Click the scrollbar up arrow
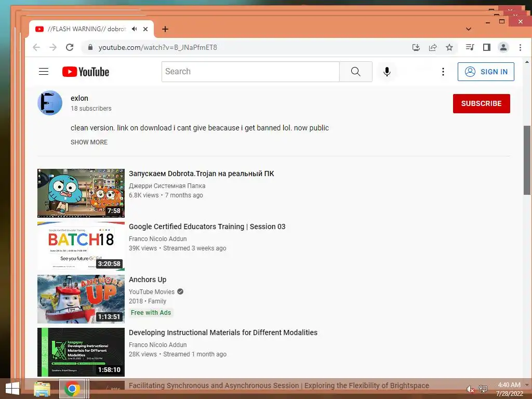The image size is (532, 399). 527,62
